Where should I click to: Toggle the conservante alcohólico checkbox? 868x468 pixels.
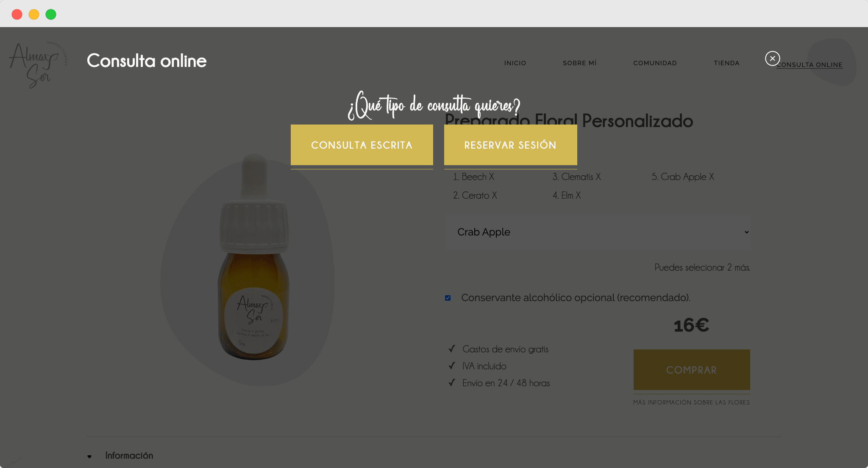click(x=448, y=298)
